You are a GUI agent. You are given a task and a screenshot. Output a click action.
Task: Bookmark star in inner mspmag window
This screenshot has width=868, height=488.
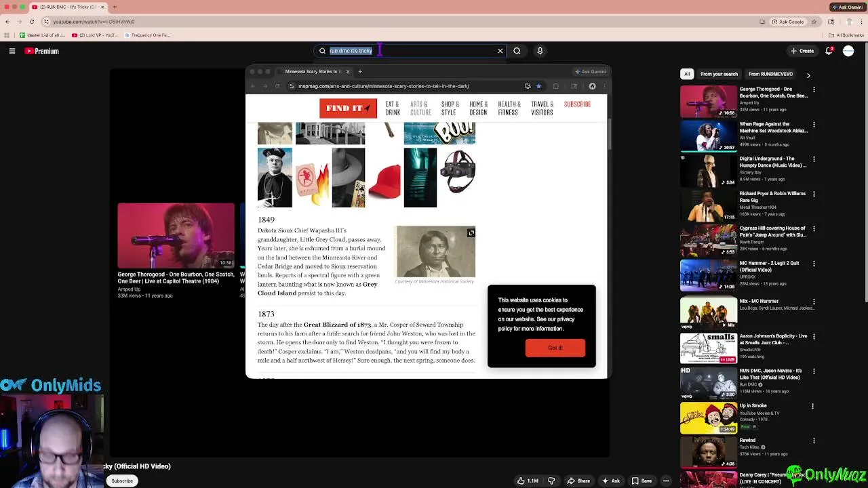(538, 86)
